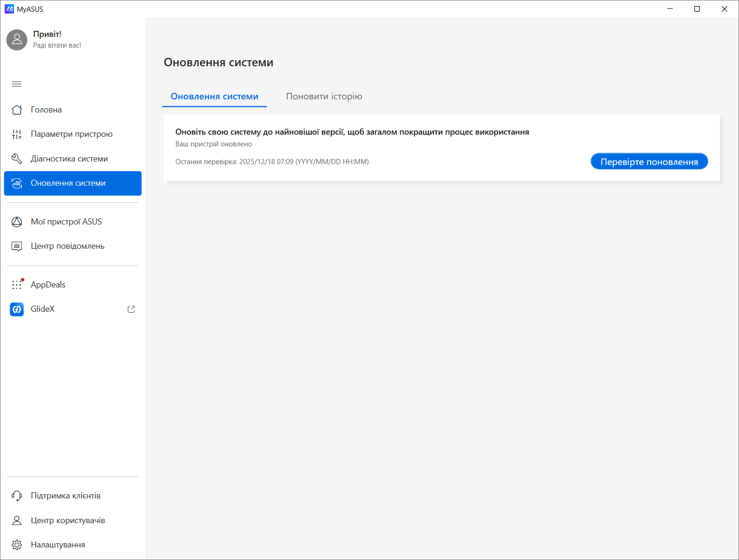Screen dimensions: 739x560
Task: Launch GlideX from its blue icon
Action: coord(17,309)
